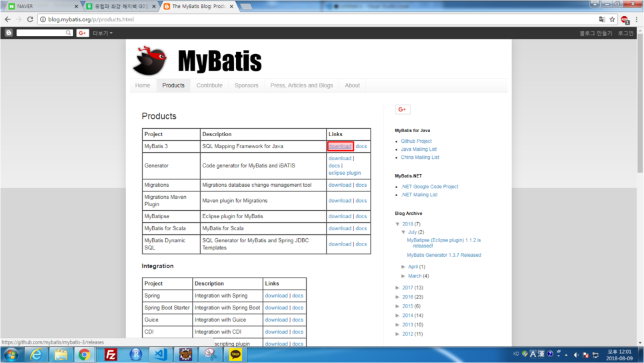Click the Guice integration docs link
Viewport: 644px width, 363px height.
(298, 320)
